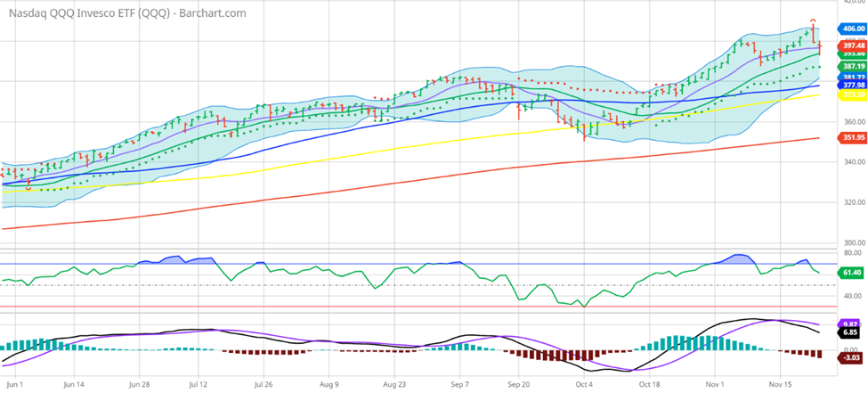Click the Nov 1 date label
Image resolution: width=868 pixels, height=393 pixels.
tap(715, 383)
